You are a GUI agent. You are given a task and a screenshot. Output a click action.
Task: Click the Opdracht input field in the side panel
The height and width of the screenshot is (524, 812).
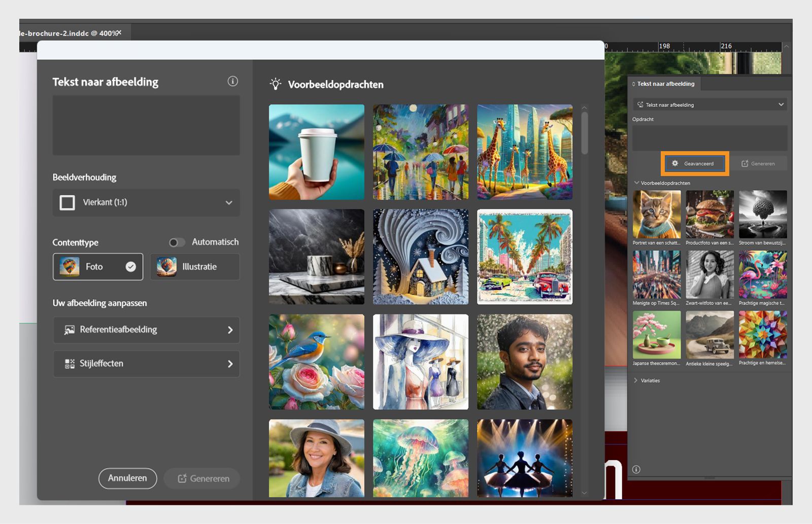710,138
